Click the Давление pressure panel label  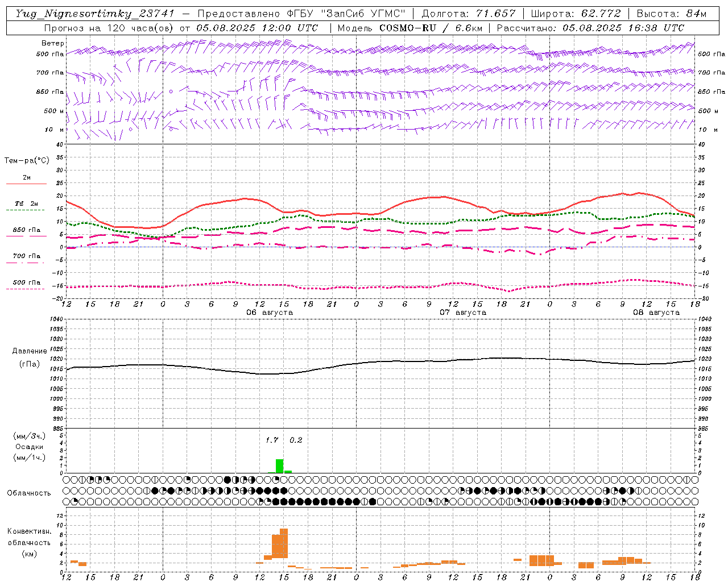click(x=30, y=351)
